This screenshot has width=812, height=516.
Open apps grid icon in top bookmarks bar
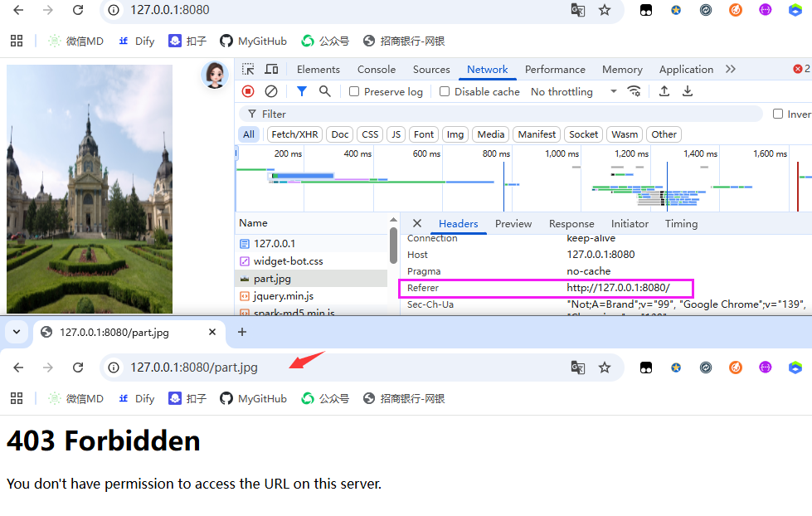17,41
